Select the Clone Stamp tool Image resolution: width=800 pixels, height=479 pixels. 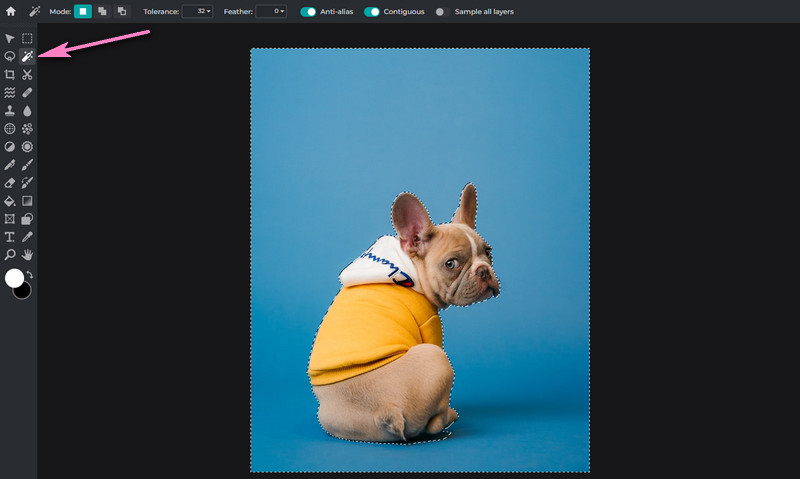pyautogui.click(x=9, y=110)
